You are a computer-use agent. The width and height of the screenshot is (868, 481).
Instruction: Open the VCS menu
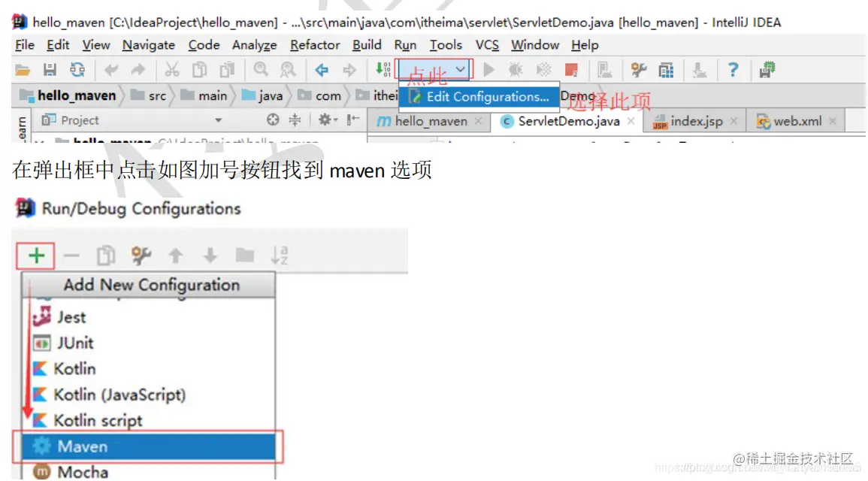click(487, 45)
